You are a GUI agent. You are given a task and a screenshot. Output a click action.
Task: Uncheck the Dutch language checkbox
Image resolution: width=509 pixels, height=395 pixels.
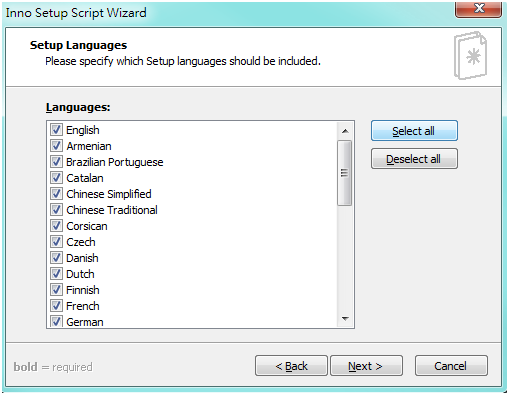(x=56, y=274)
